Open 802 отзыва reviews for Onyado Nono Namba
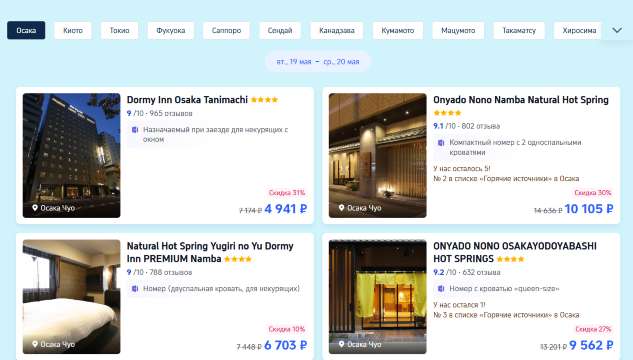 pyautogui.click(x=481, y=126)
